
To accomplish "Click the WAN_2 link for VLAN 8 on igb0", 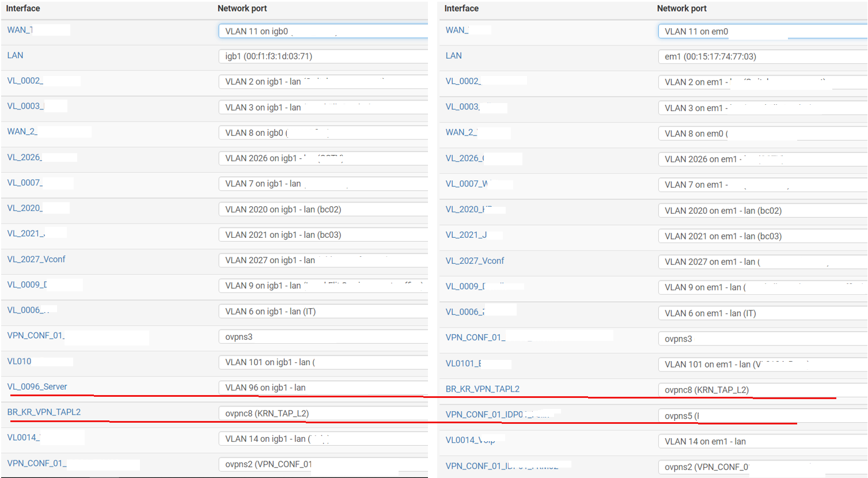I will pyautogui.click(x=22, y=131).
